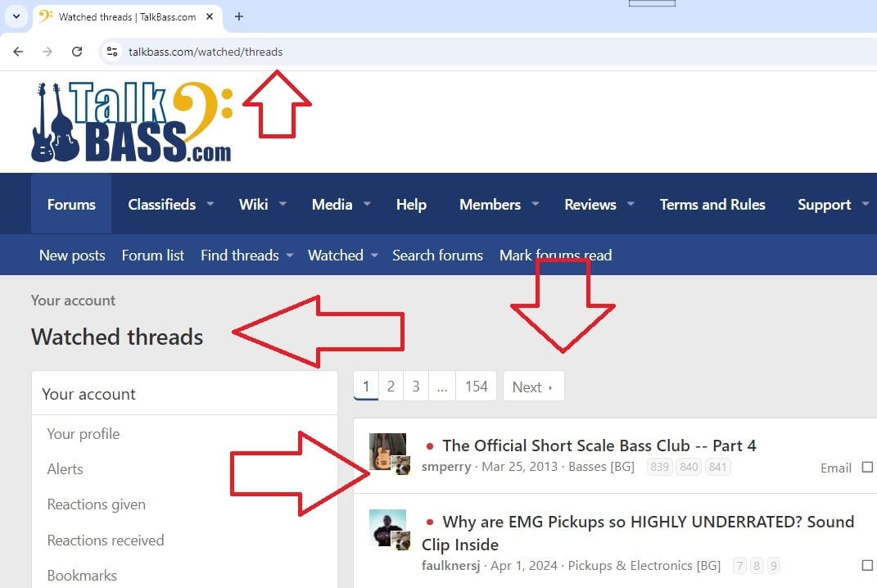Screen dimensions: 877x588
Task: Open Your profile in sidebar
Action: click(x=84, y=433)
